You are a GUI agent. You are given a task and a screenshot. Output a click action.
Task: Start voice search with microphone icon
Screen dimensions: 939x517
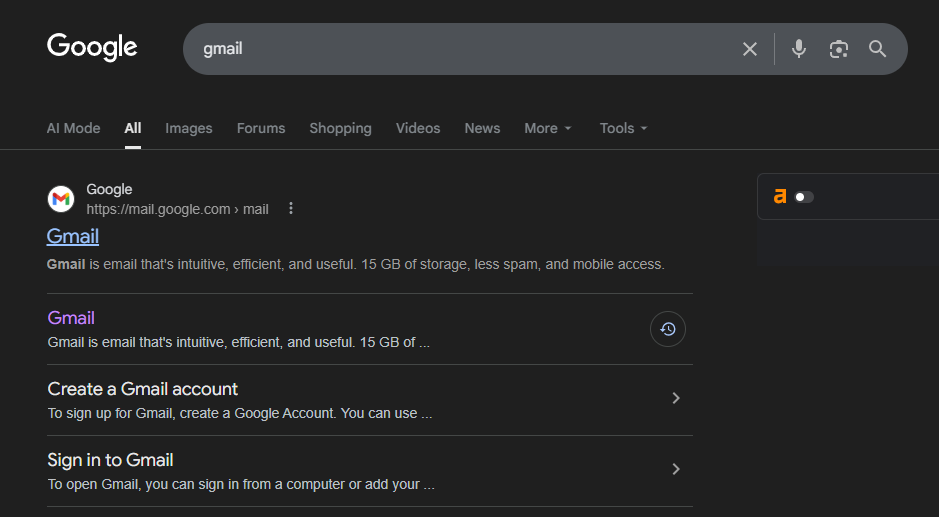point(798,49)
